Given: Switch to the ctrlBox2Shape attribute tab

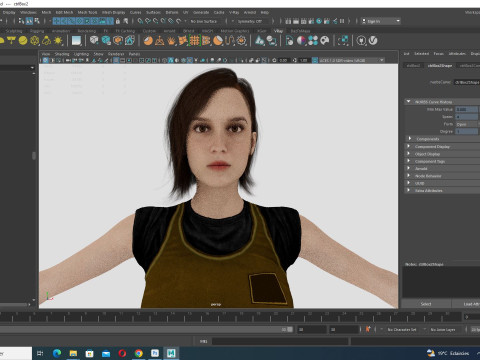Looking at the screenshot, I should point(440,66).
